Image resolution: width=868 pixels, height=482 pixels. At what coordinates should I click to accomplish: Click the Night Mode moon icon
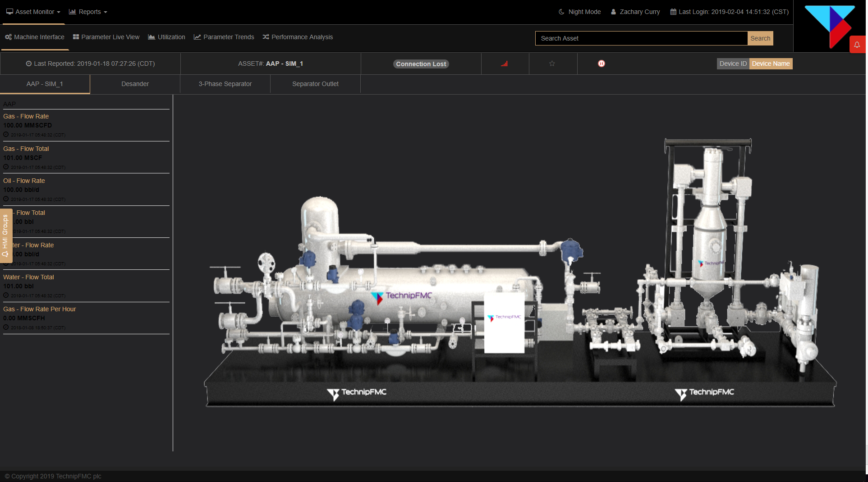pyautogui.click(x=561, y=12)
